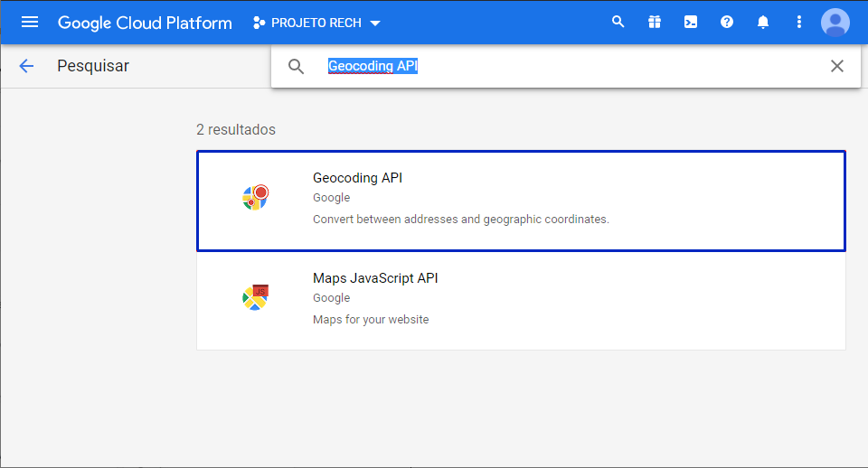Open the Geocoding API result card

521,201
